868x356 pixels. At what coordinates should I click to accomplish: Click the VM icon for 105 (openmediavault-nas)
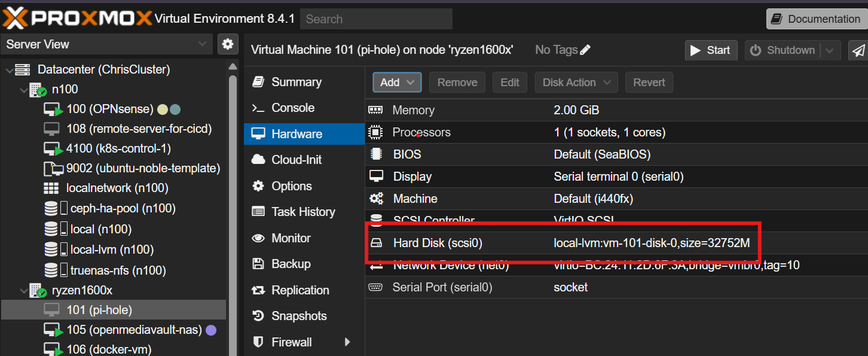53,330
